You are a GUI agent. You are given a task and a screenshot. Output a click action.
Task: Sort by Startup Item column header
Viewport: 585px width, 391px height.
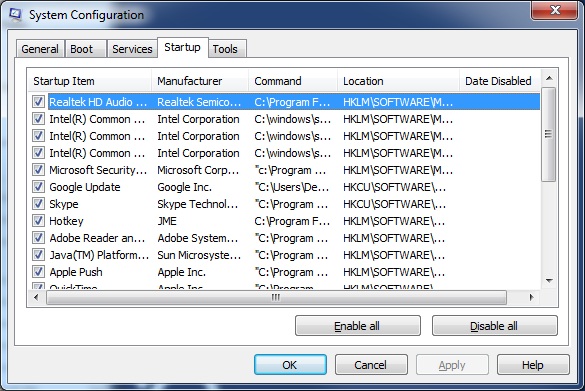[x=90, y=81]
